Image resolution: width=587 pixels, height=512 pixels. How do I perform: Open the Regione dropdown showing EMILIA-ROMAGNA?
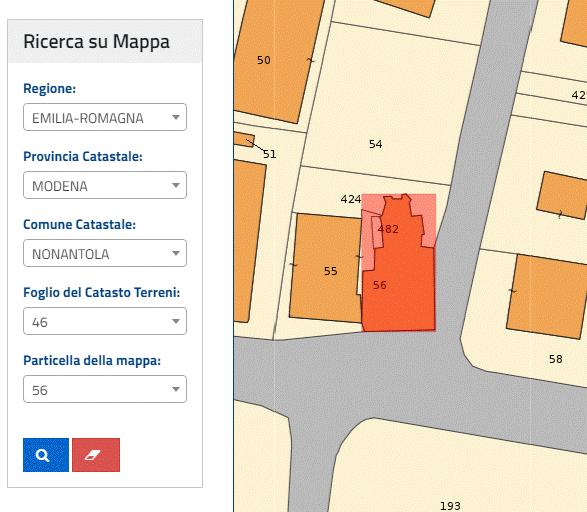click(x=105, y=117)
